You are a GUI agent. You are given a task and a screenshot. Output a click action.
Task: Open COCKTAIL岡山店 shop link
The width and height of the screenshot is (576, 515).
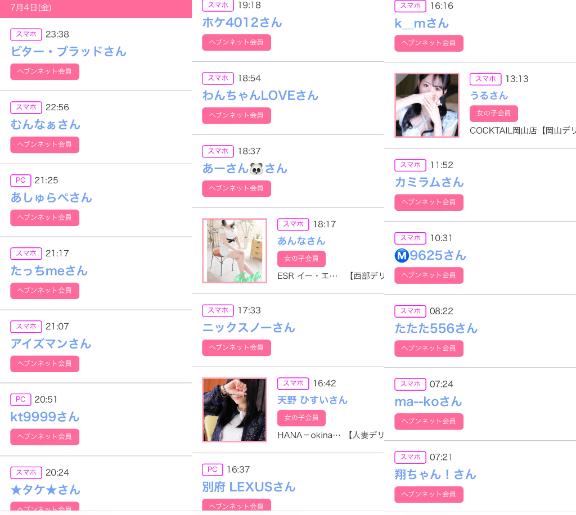503,131
